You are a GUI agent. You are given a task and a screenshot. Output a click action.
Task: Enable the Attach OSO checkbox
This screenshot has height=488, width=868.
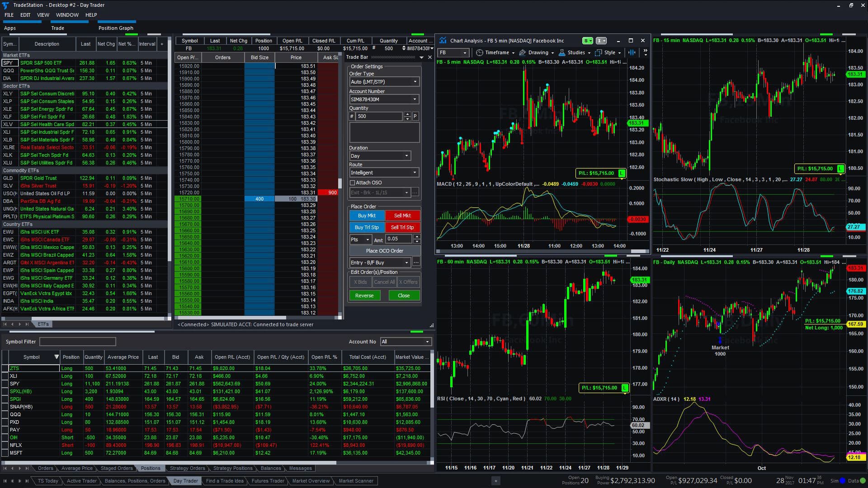pyautogui.click(x=352, y=183)
